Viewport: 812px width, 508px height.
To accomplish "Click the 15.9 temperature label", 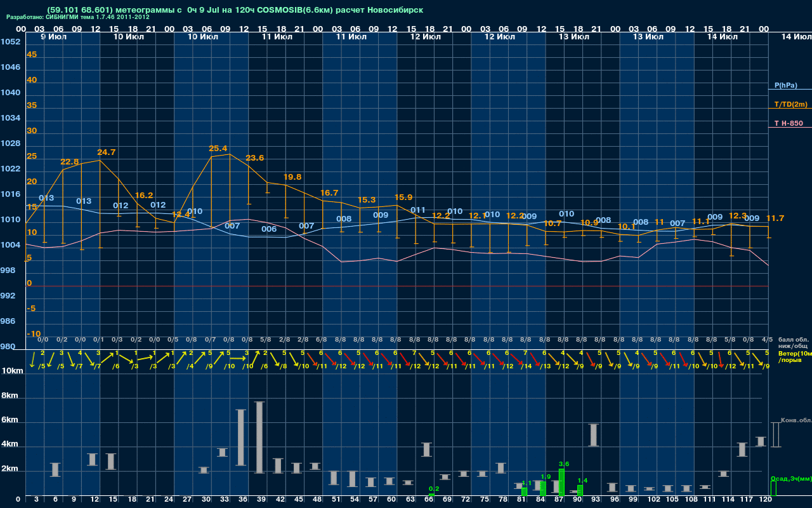I will coord(403,197).
